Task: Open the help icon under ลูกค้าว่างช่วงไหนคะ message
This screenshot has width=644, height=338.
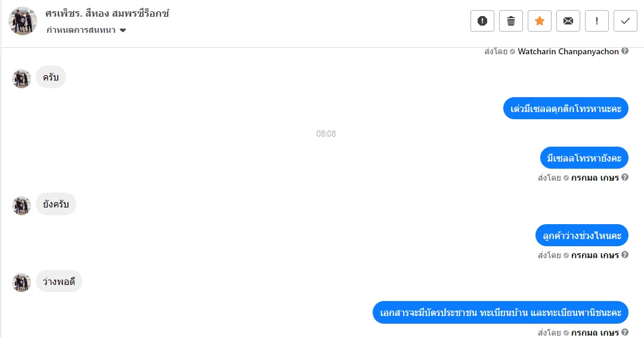Action: 625,255
